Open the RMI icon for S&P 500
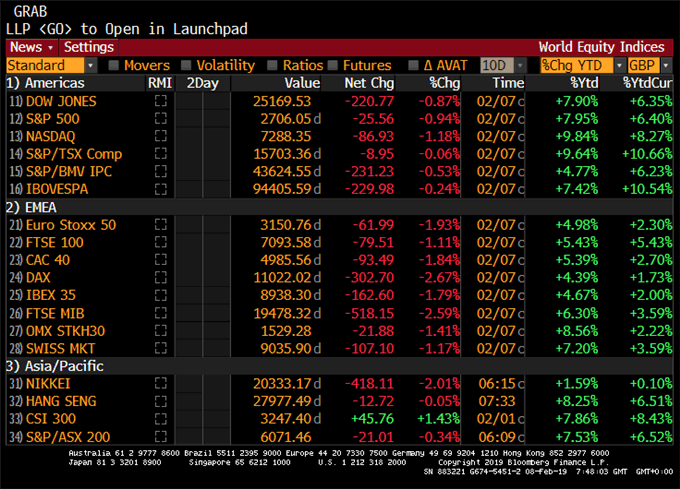 point(160,118)
